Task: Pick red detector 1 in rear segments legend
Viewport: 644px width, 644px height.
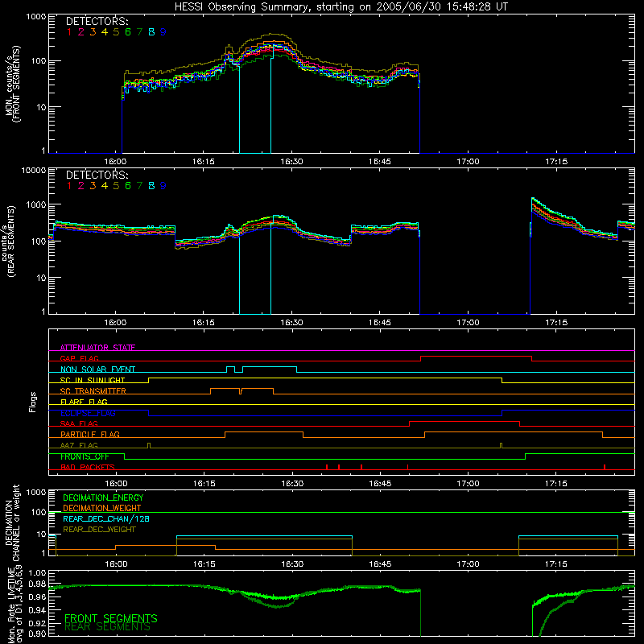Action: (69, 186)
